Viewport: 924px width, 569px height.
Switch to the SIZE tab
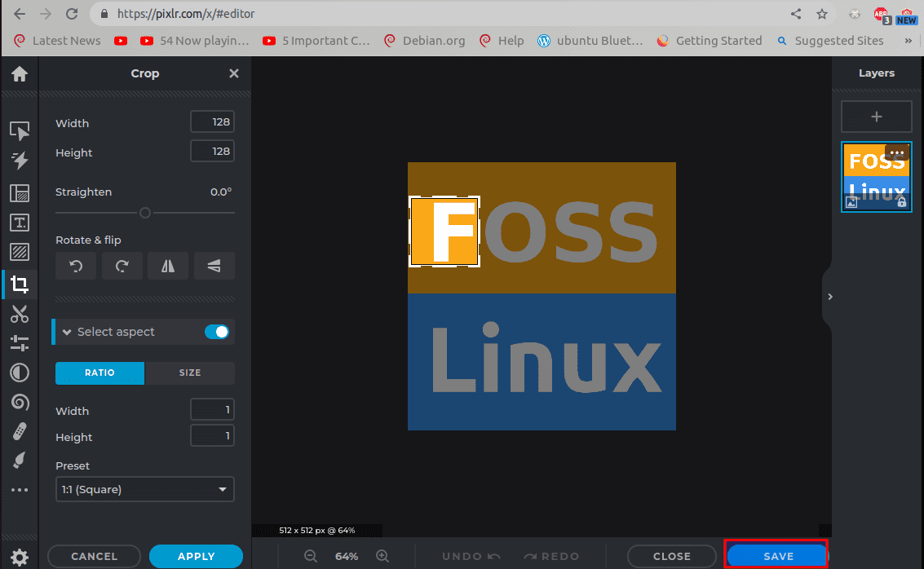coord(190,373)
